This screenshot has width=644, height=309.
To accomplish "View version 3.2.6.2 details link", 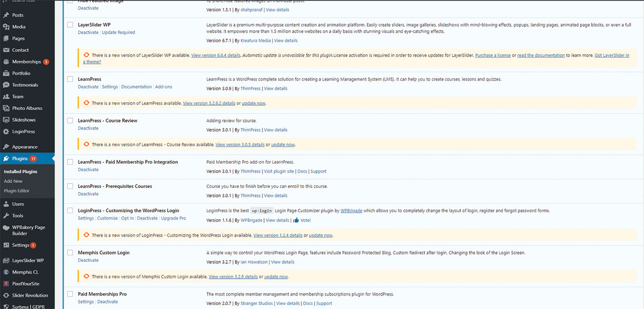I will [209, 103].
